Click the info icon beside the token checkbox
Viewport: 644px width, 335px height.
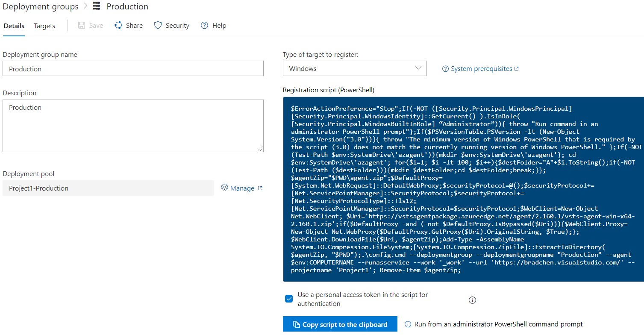472,300
